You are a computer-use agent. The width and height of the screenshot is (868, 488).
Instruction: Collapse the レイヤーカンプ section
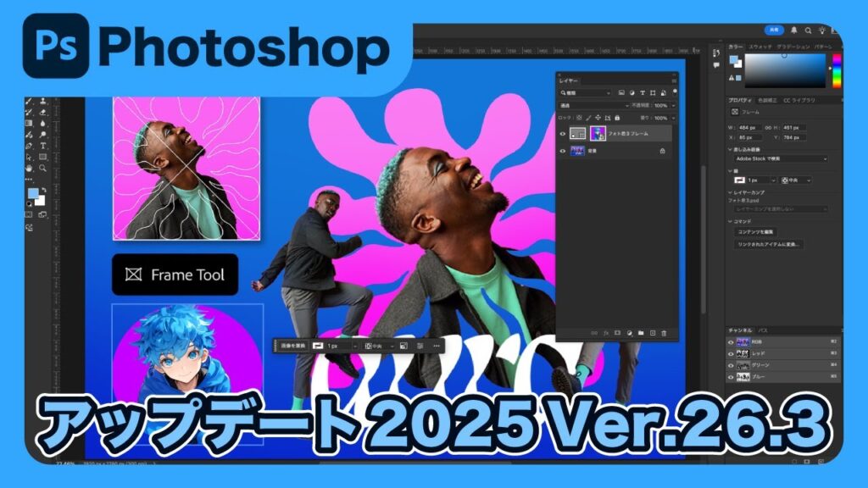coord(730,192)
